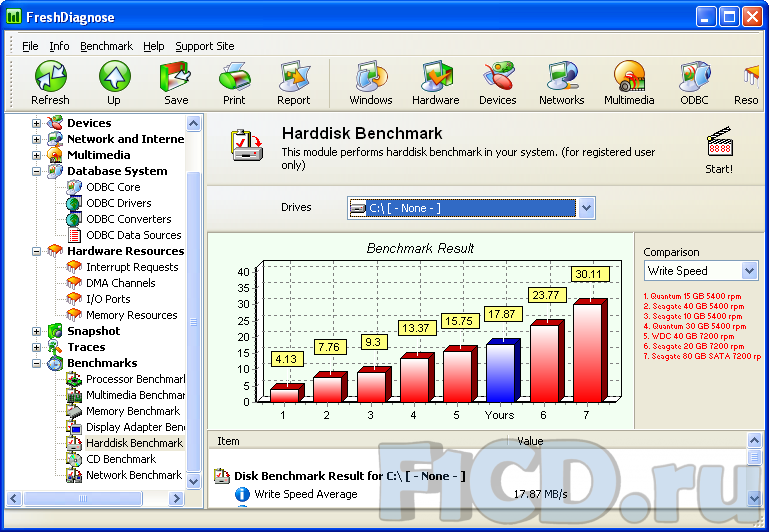Expand the Traces tree node
This screenshot has width=769, height=532.
point(36,347)
